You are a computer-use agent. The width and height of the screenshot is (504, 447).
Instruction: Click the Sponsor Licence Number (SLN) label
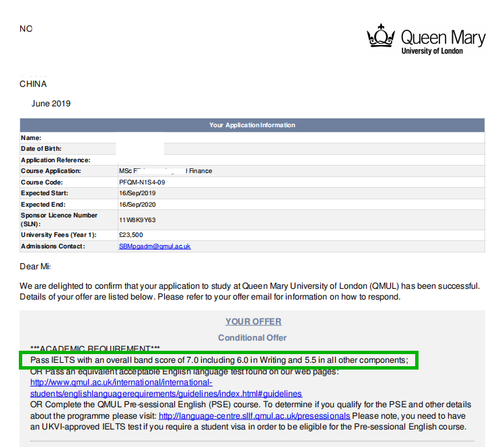(x=59, y=219)
